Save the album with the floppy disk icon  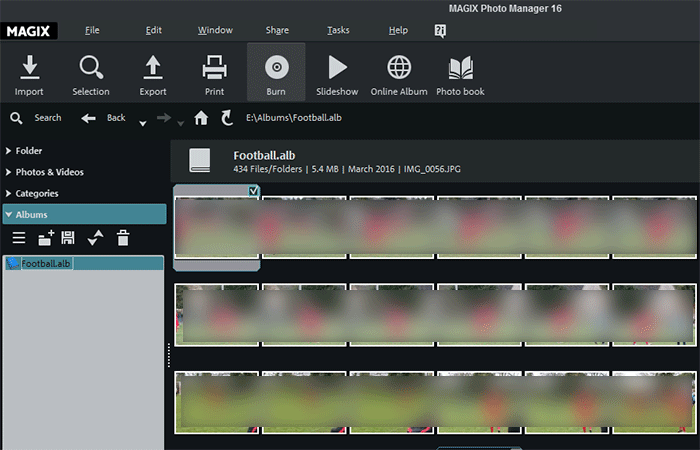click(x=68, y=238)
